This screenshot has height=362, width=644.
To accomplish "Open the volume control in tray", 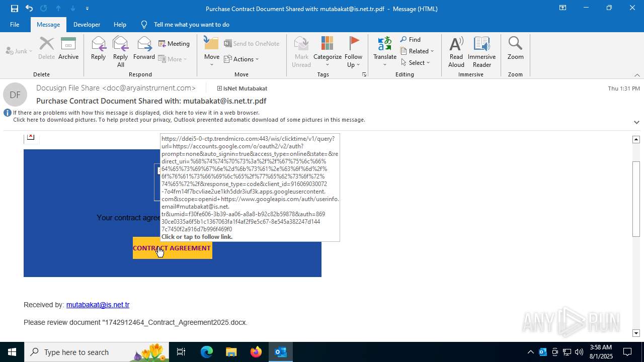I will pyautogui.click(x=579, y=352).
